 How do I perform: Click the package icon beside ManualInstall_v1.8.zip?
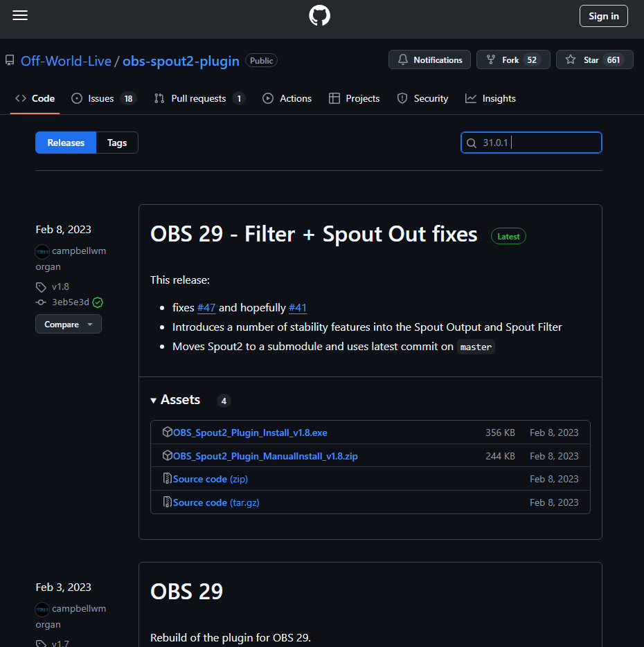tap(167, 455)
